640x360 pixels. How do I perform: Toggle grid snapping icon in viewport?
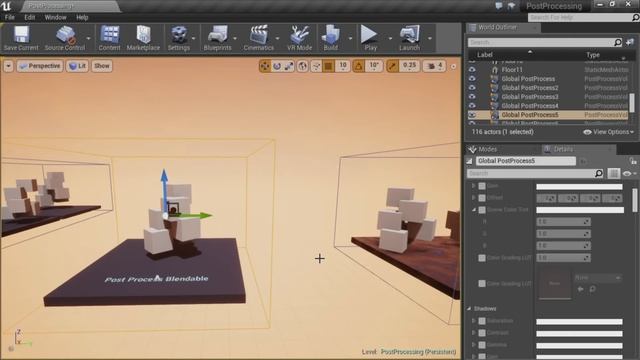pyautogui.click(x=328, y=66)
